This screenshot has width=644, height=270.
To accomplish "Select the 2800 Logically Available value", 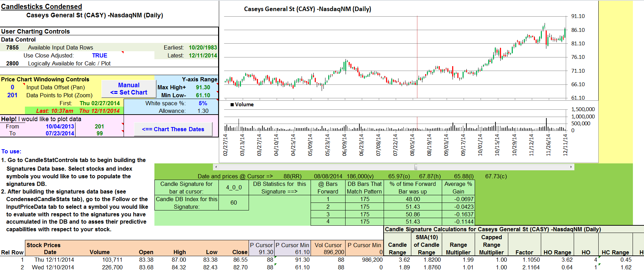I will click(12, 63).
